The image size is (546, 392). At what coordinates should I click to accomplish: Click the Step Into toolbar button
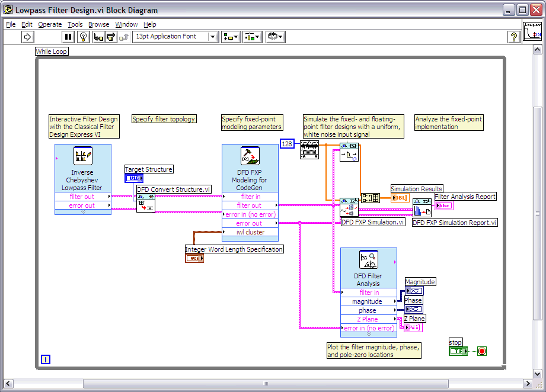point(98,37)
